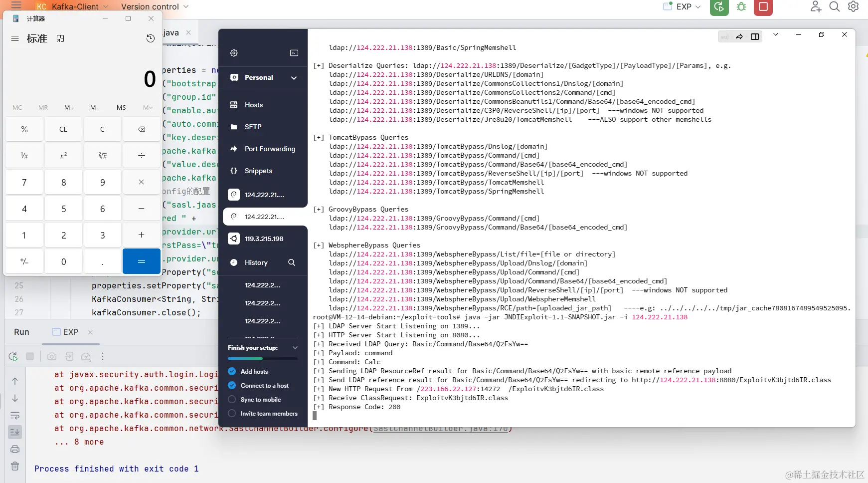Open Search Everywhere magnifier in IDE
The height and width of the screenshot is (483, 868).
coord(834,6)
